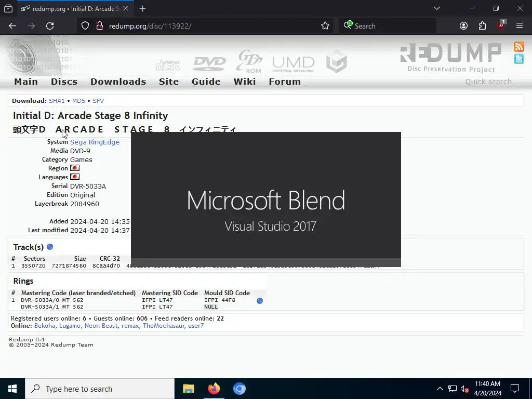Open the Discs menu
The width and height of the screenshot is (532, 399).
(x=64, y=82)
